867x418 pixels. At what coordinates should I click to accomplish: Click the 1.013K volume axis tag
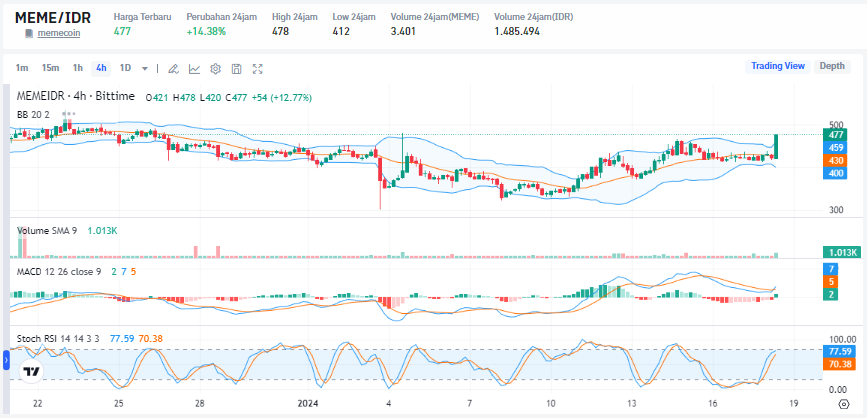click(842, 253)
